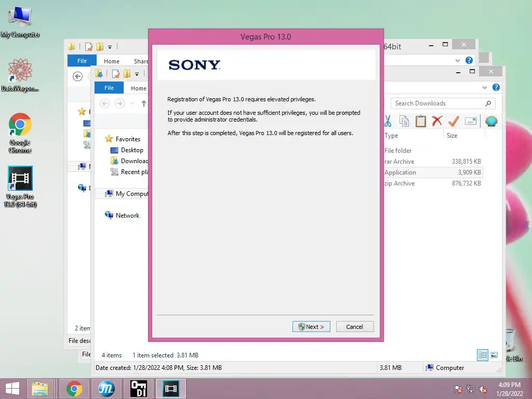Select the zip Archive row 876,732 KB

[x=433, y=183]
